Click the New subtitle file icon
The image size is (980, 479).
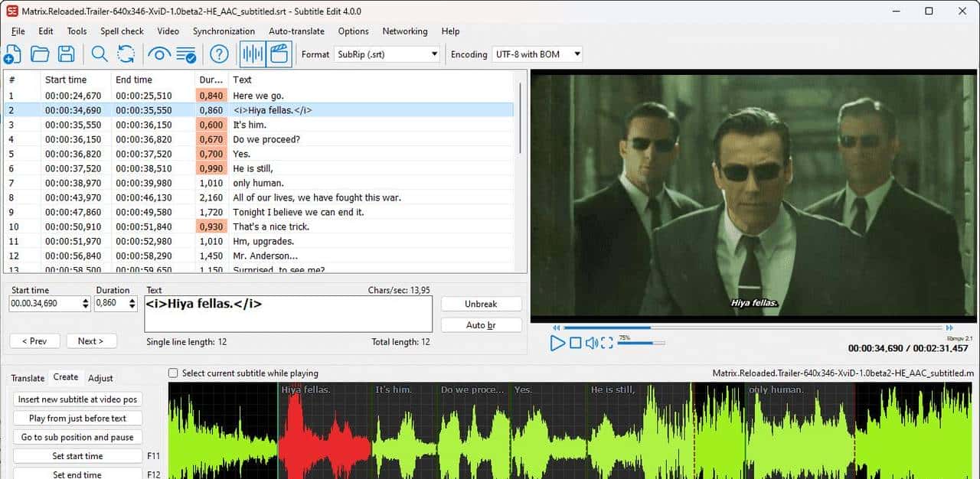coord(12,54)
